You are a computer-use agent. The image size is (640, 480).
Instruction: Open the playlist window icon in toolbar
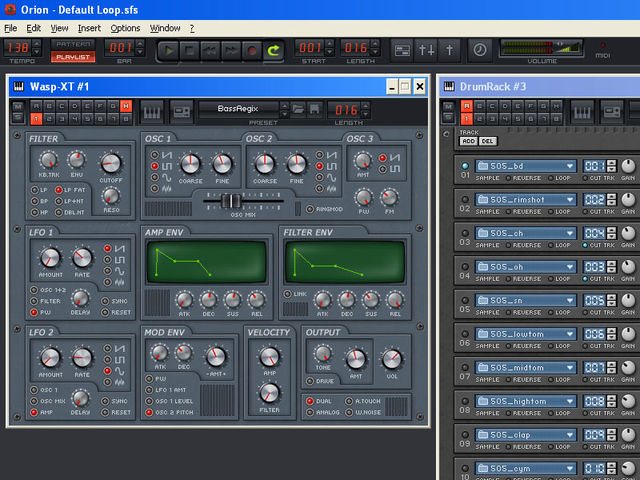pos(402,50)
